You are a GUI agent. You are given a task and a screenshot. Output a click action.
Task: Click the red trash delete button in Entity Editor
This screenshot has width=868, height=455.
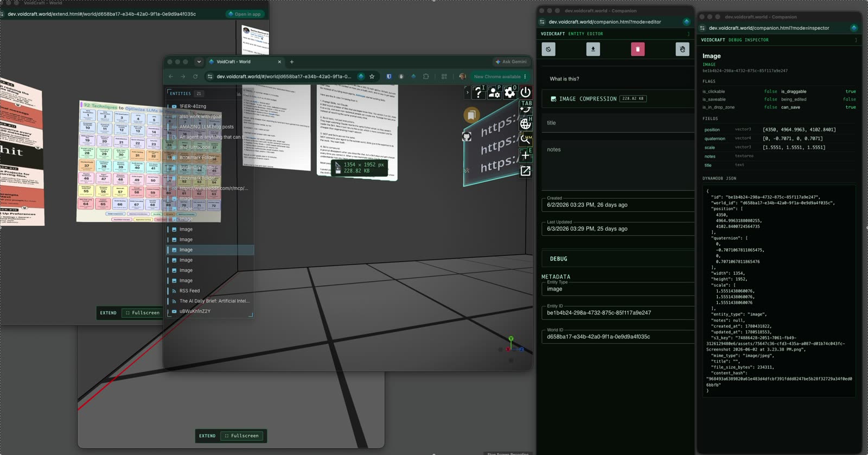click(637, 49)
